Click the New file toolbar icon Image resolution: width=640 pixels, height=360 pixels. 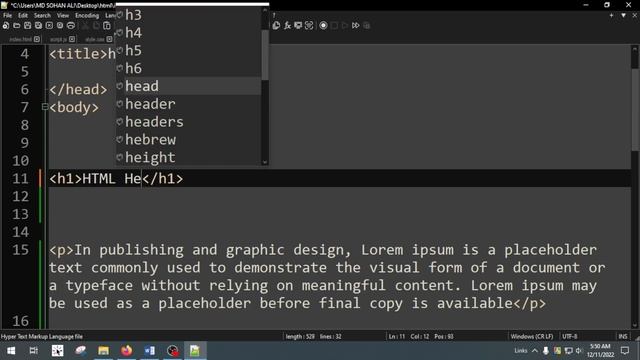6,25
